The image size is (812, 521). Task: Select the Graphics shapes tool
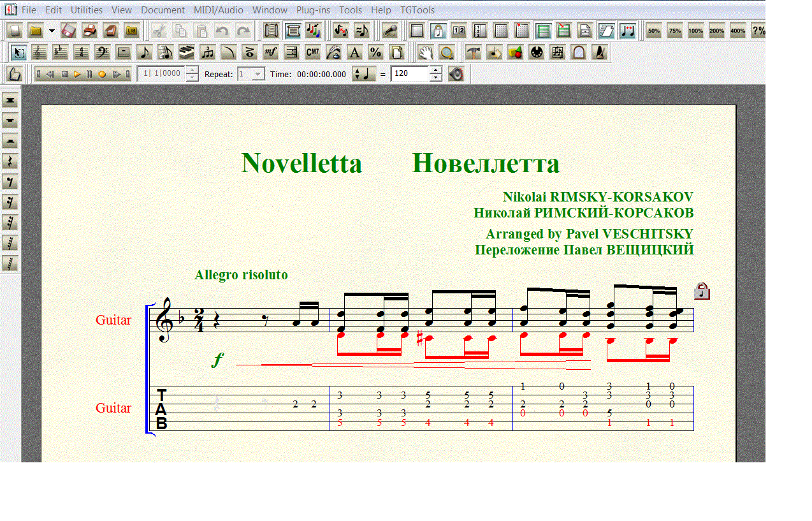tap(515, 52)
